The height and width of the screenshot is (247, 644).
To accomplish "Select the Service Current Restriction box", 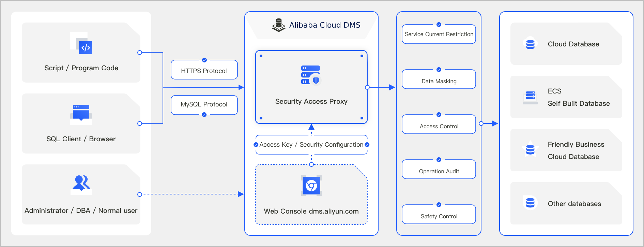I will coord(439,34).
